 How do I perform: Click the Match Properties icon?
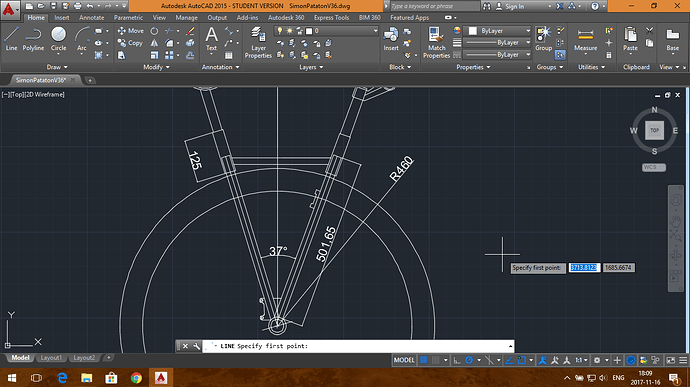pos(436,42)
